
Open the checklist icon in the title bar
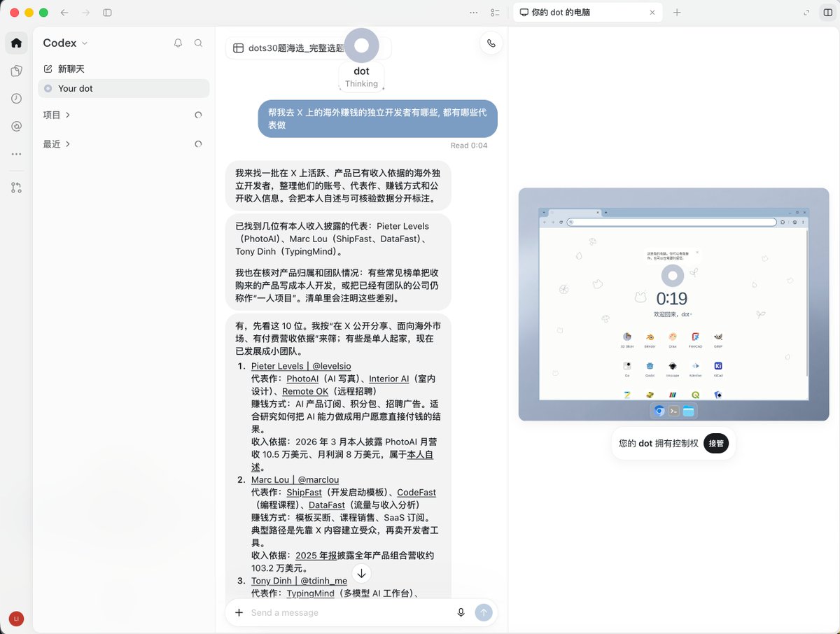pos(495,13)
